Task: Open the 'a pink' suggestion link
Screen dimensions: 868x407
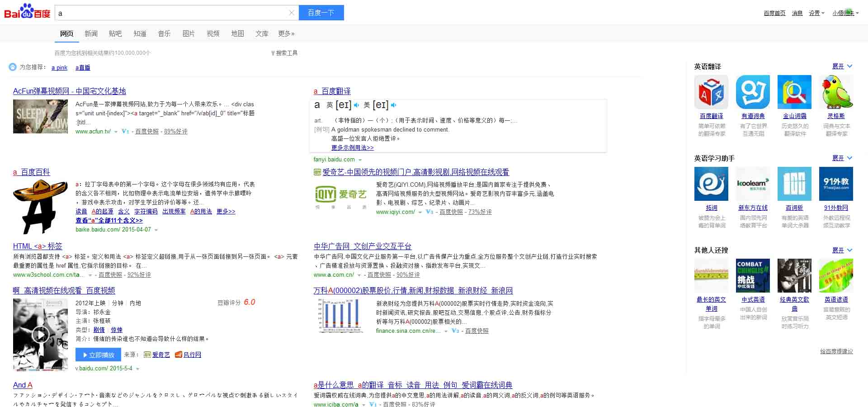Action: pyautogui.click(x=59, y=67)
